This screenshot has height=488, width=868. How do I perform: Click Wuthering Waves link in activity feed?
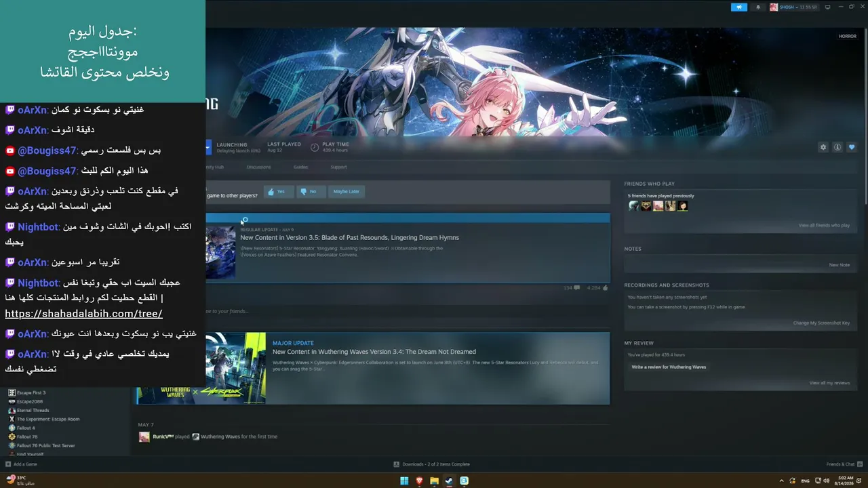click(x=220, y=436)
